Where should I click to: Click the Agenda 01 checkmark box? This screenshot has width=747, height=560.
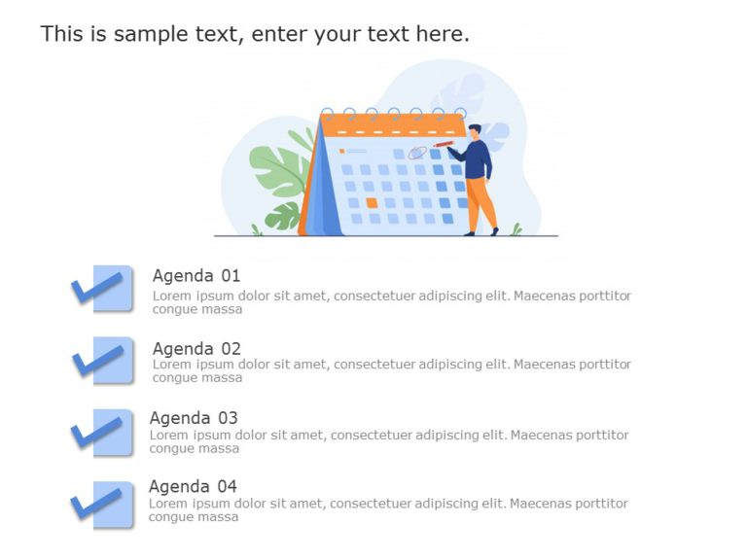[105, 288]
